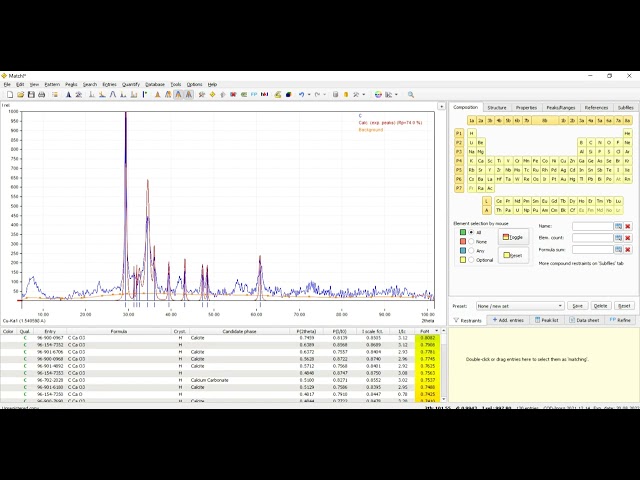
Task: Open the Peak list tab
Action: pos(547,320)
